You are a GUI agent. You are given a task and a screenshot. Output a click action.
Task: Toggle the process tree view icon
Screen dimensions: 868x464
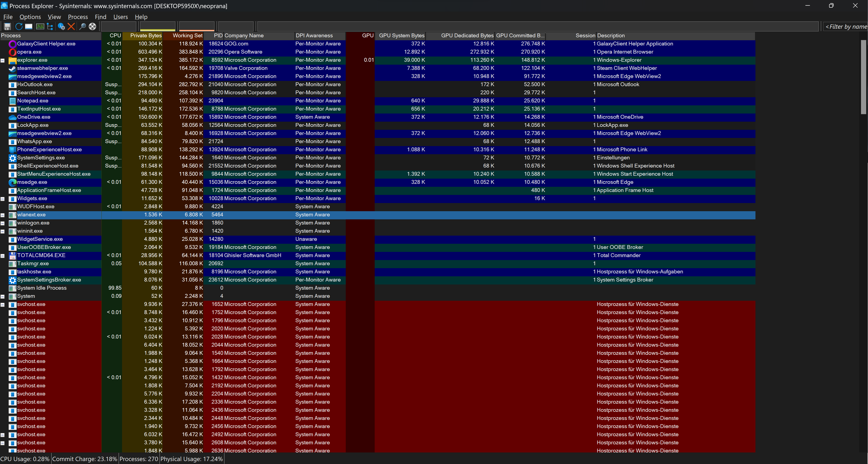(x=50, y=26)
